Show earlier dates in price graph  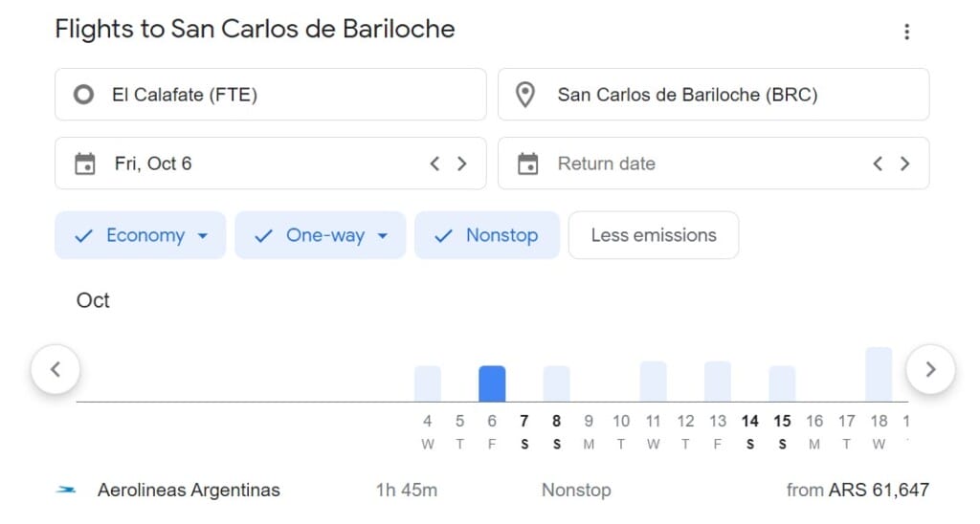(56, 369)
